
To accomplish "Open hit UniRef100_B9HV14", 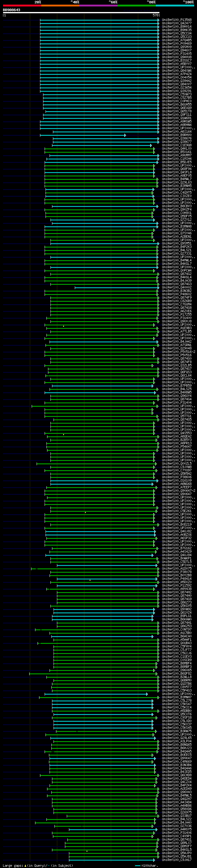I will pyautogui.click(x=177, y=26).
